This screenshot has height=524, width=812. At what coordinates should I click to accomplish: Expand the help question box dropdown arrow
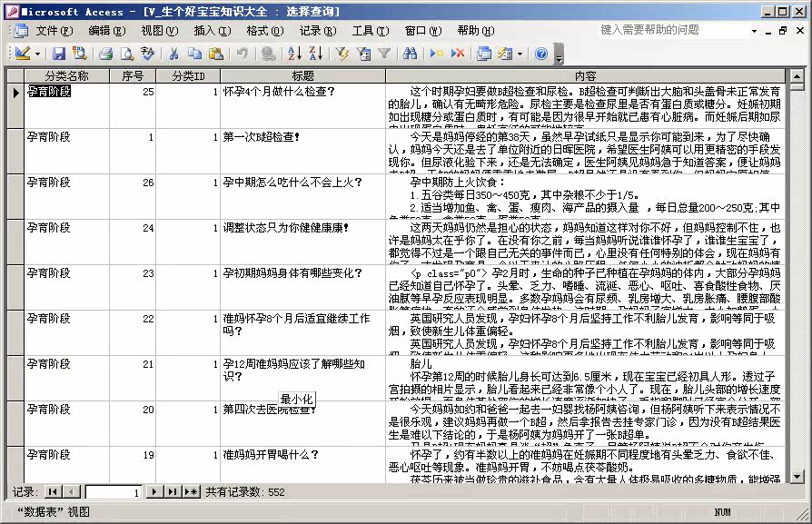tap(754, 31)
